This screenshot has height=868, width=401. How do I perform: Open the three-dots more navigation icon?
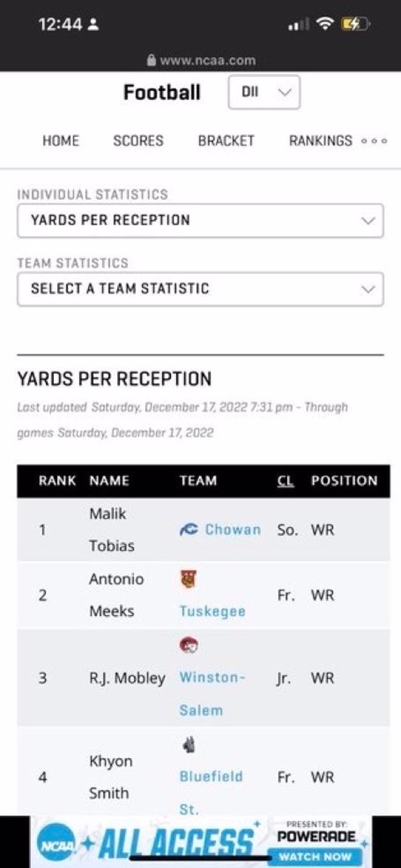coord(373,141)
